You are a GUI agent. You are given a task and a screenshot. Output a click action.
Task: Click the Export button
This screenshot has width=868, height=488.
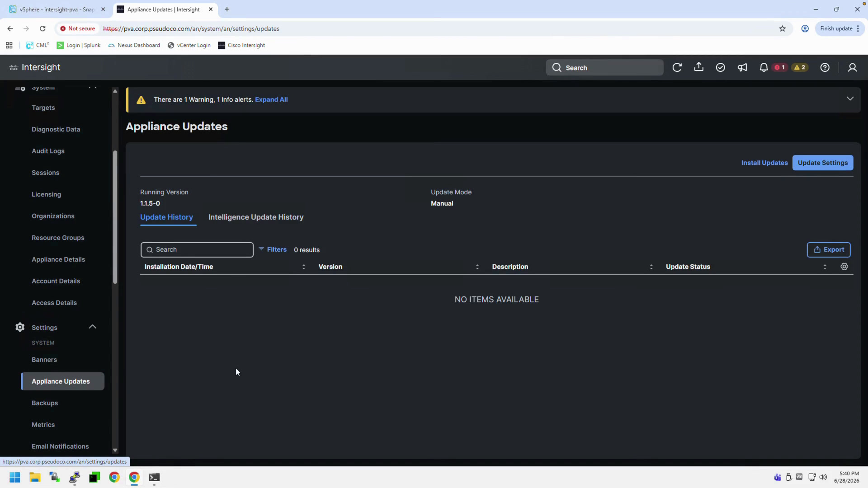click(829, 249)
